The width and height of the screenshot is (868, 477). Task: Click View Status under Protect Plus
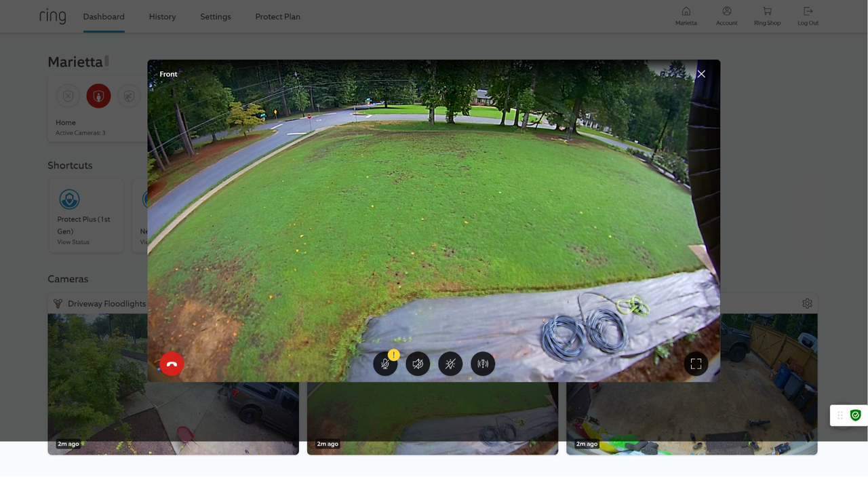[73, 242]
